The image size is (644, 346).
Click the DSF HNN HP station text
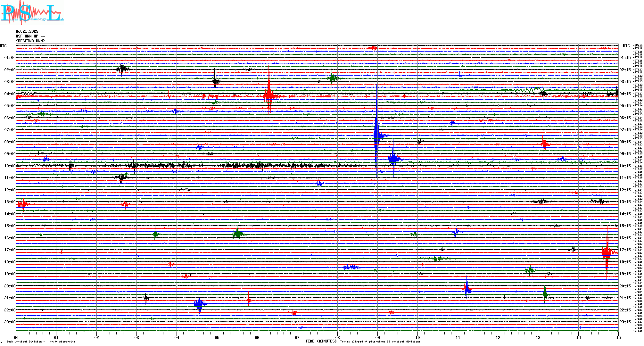[30, 36]
